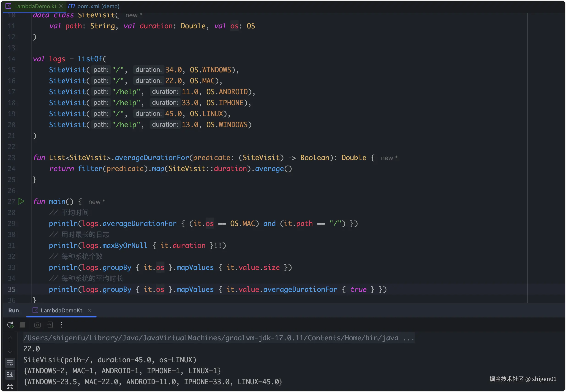Click the green run arrow next to fun main
This screenshot has width=566, height=392.
21,201
